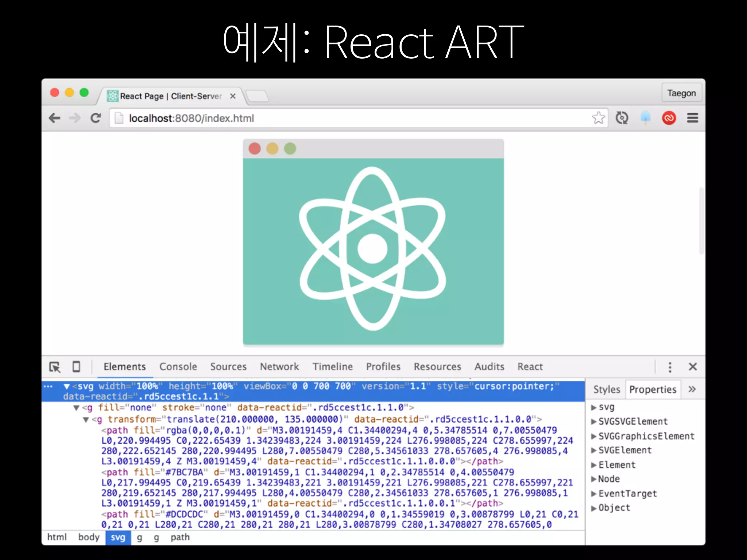747x560 pixels.
Task: Select body in the breadcrumb bar
Action: (89, 537)
